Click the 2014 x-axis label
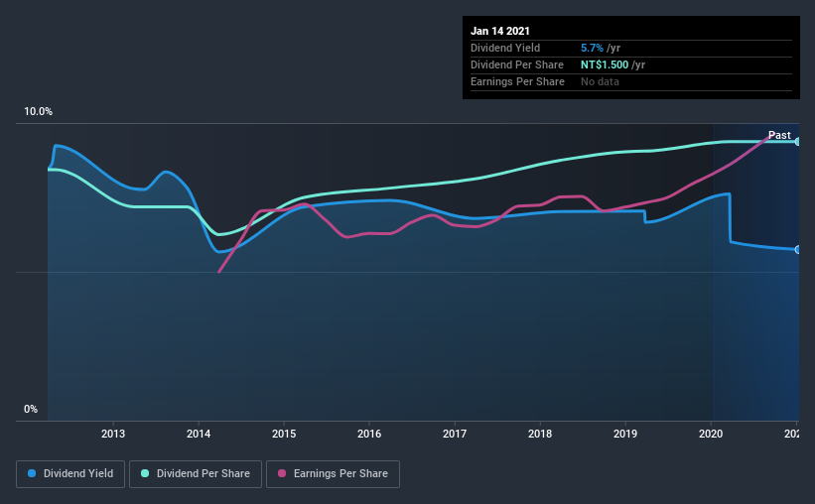Image resolution: width=815 pixels, height=504 pixels. pos(199,434)
